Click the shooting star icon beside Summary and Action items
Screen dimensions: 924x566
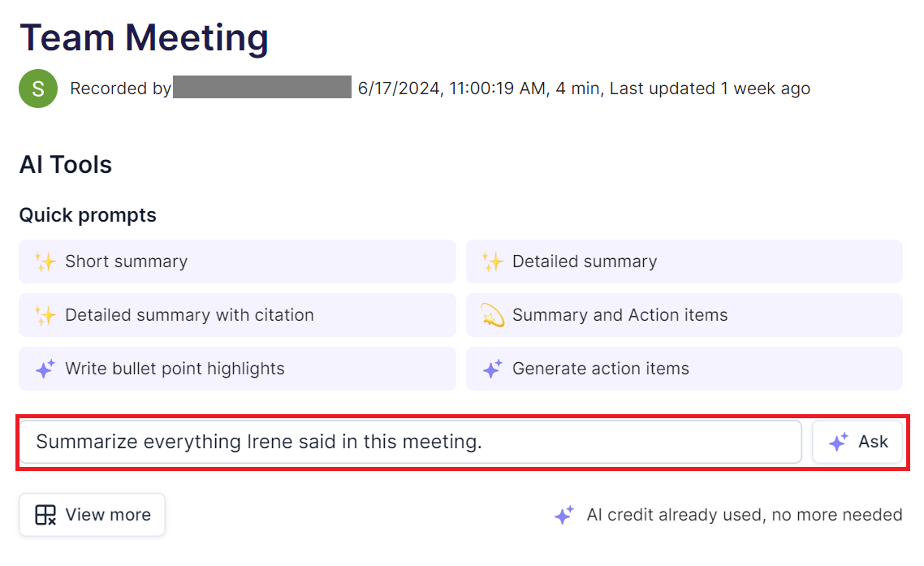(493, 315)
